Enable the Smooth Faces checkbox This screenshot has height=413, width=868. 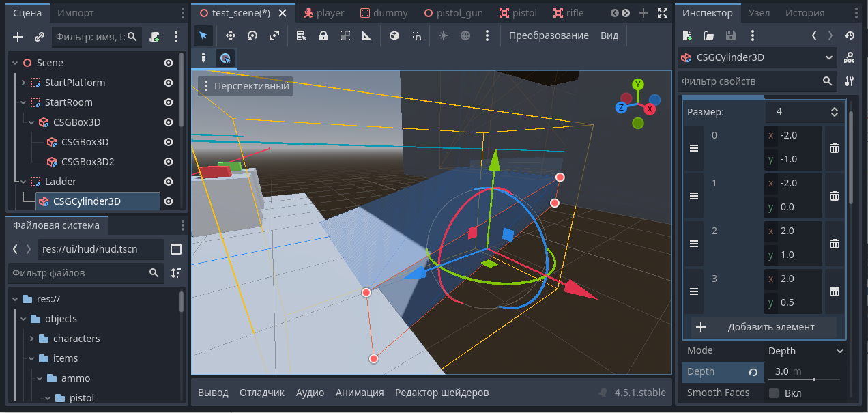click(774, 393)
